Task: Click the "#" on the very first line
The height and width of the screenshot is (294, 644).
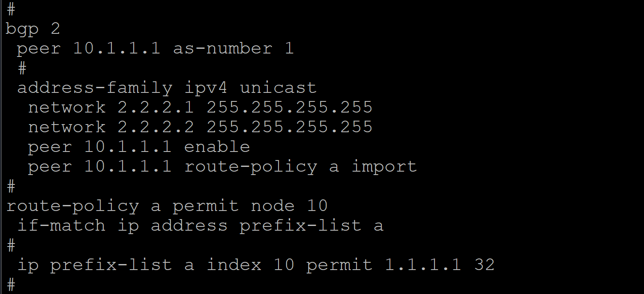Action: (x=11, y=9)
